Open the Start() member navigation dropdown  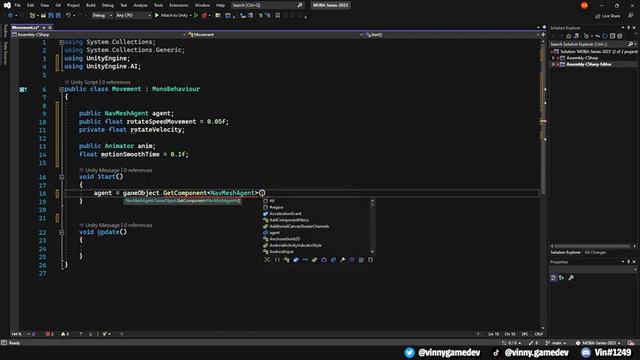click(452, 35)
